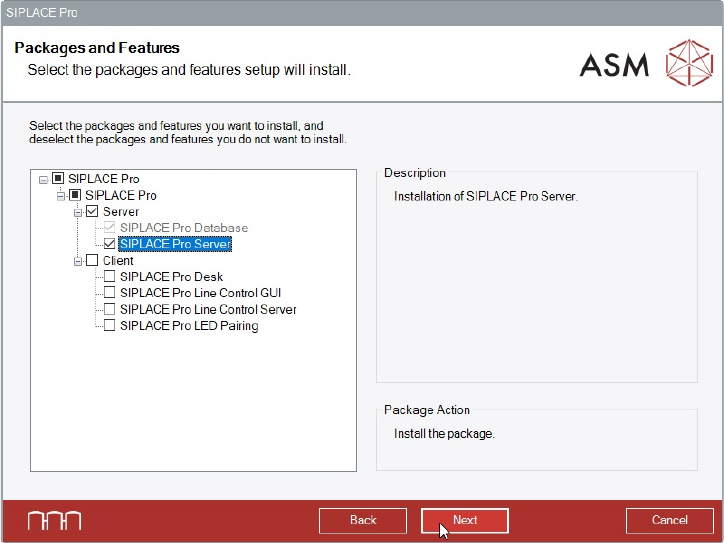This screenshot has width=724, height=543.
Task: Select the SIPLACE Pro Database label
Action: point(184,228)
